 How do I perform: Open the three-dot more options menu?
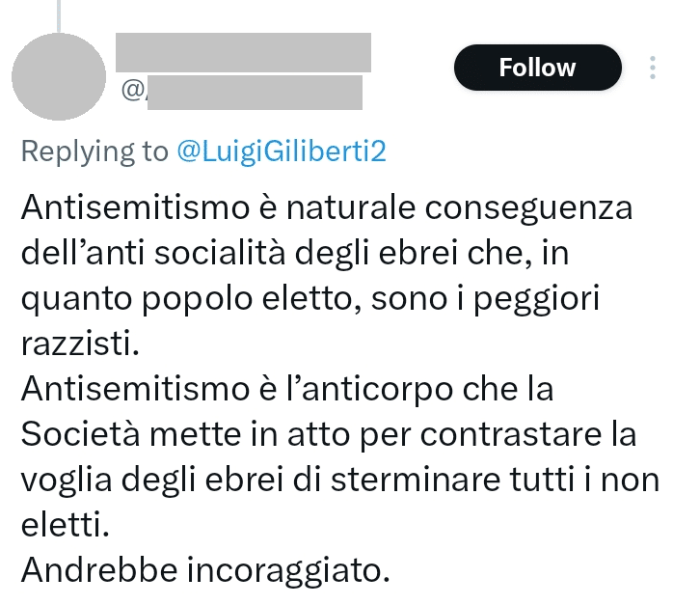click(653, 68)
